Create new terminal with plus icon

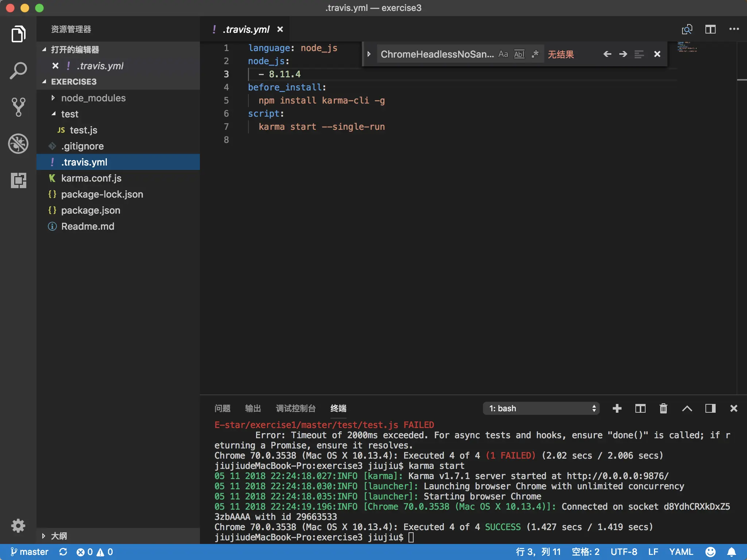click(617, 408)
